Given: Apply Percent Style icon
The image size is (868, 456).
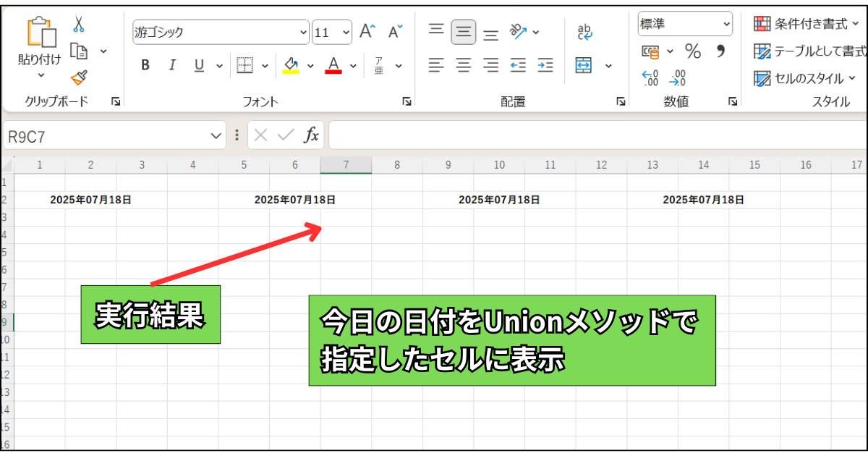Looking at the screenshot, I should (693, 51).
